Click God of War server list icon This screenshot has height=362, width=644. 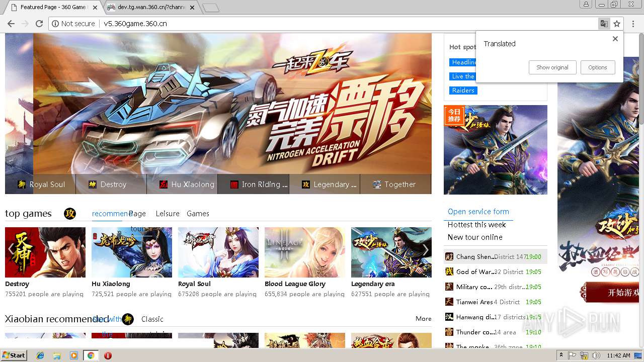[x=449, y=271]
